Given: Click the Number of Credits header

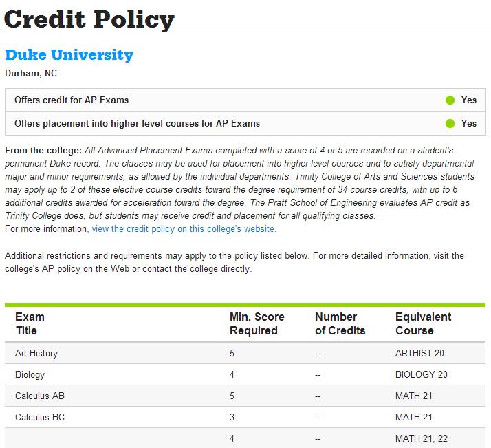Looking at the screenshot, I should tap(340, 323).
